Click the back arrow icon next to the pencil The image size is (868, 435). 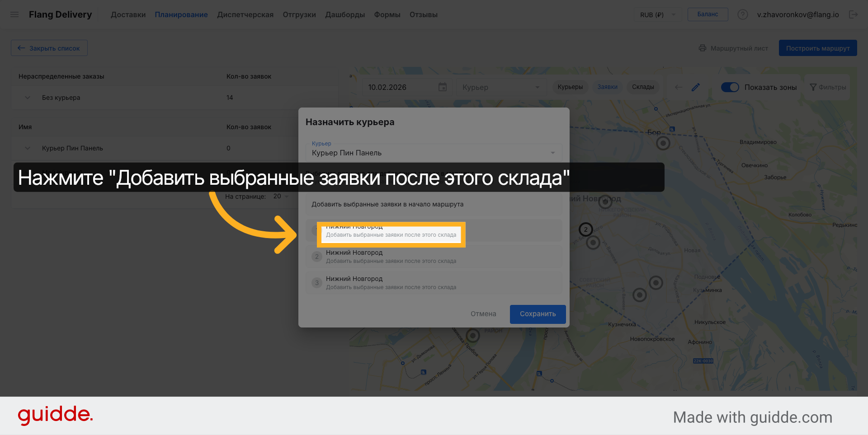click(x=678, y=87)
